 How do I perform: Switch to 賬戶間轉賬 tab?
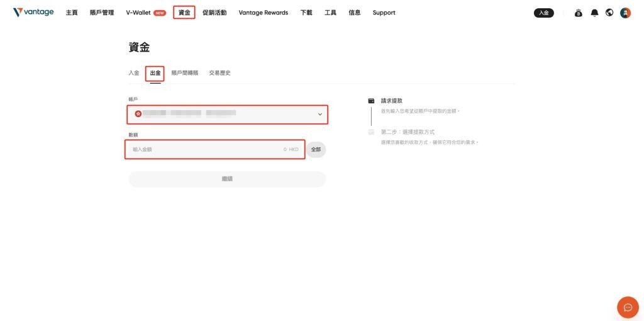coord(185,73)
